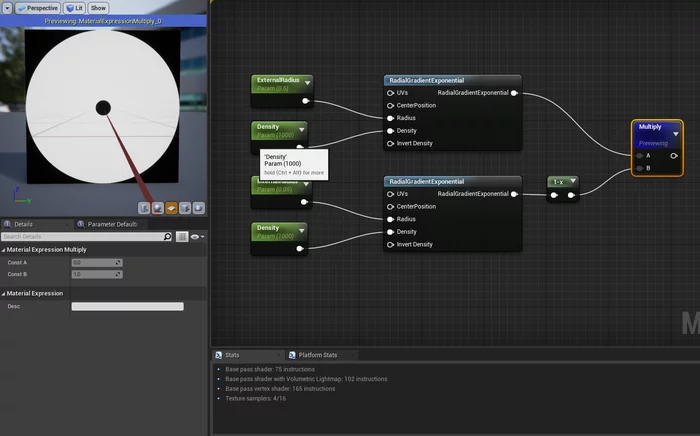Set preview mesh to cylinder
Viewport: 700px width, 436px height.
[x=144, y=208]
